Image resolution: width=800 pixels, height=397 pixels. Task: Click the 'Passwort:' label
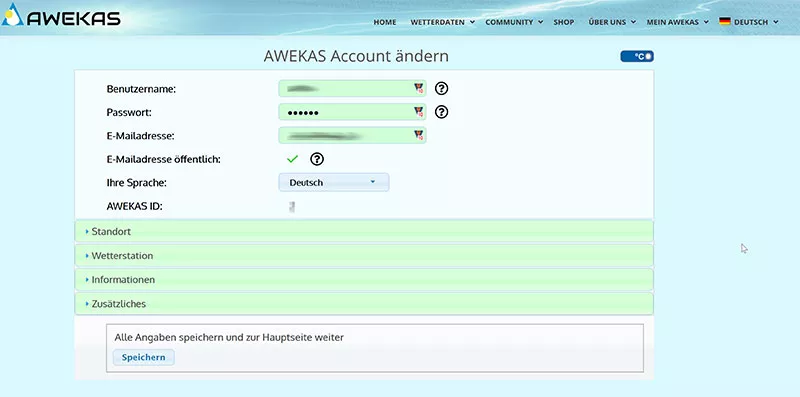(x=129, y=112)
